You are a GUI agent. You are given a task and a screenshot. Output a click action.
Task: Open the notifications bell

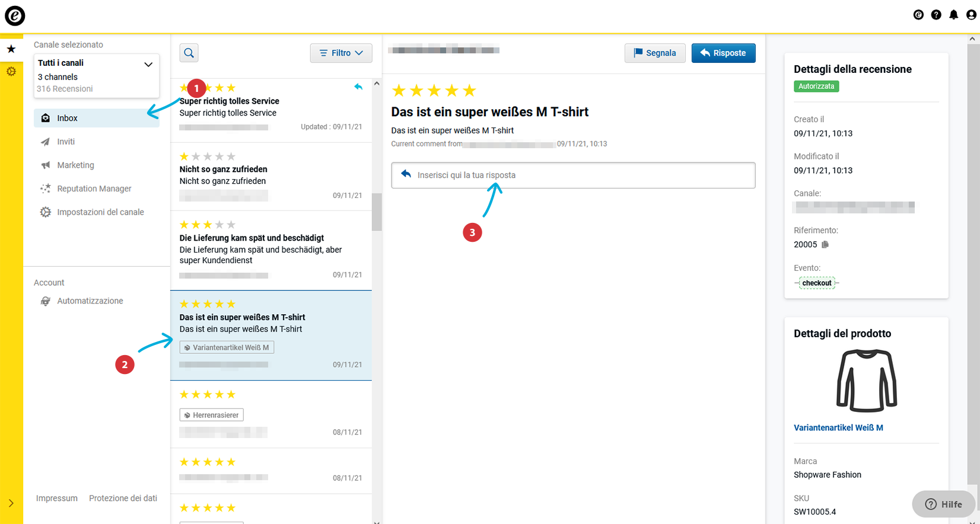coord(953,15)
